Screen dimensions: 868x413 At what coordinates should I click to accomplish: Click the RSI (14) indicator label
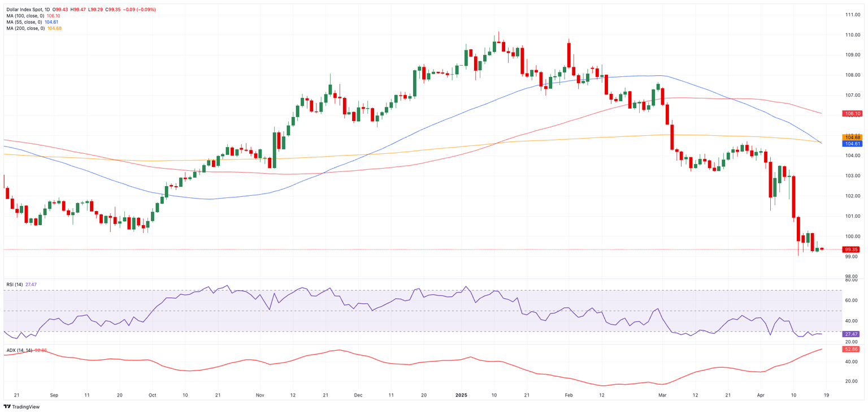pos(15,285)
